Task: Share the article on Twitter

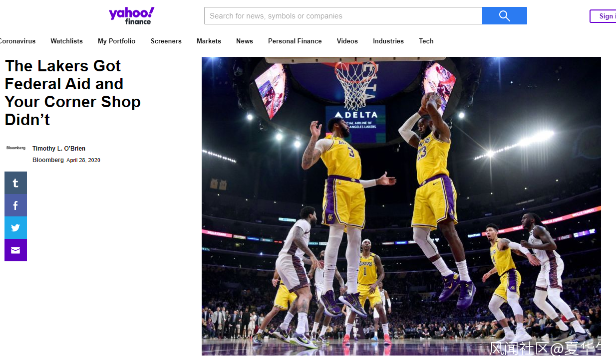Action: point(15,227)
